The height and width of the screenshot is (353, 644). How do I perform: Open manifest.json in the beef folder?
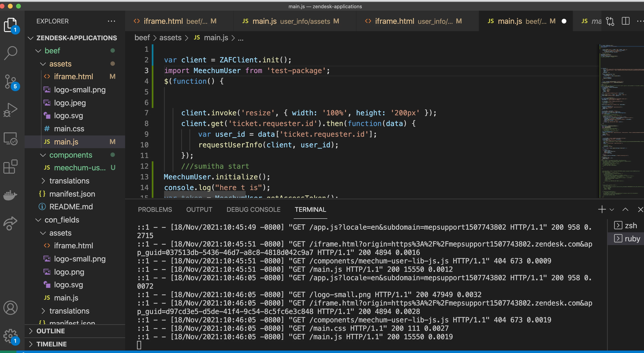pyautogui.click(x=72, y=194)
